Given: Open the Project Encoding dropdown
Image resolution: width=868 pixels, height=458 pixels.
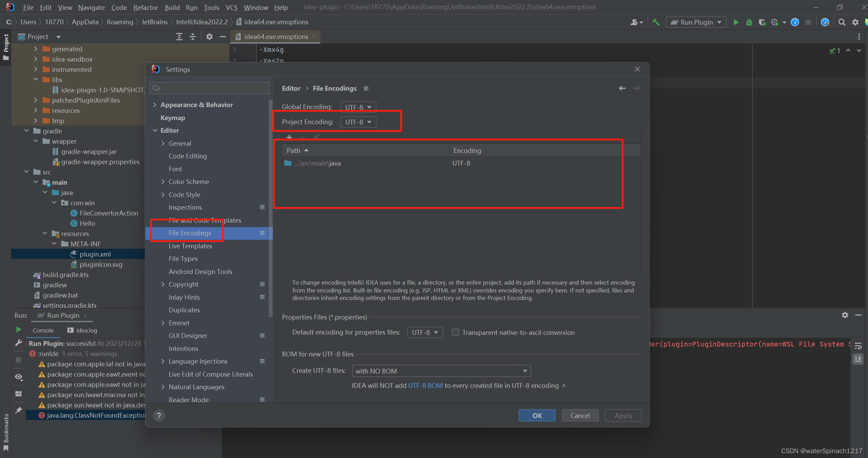Looking at the screenshot, I should [358, 122].
